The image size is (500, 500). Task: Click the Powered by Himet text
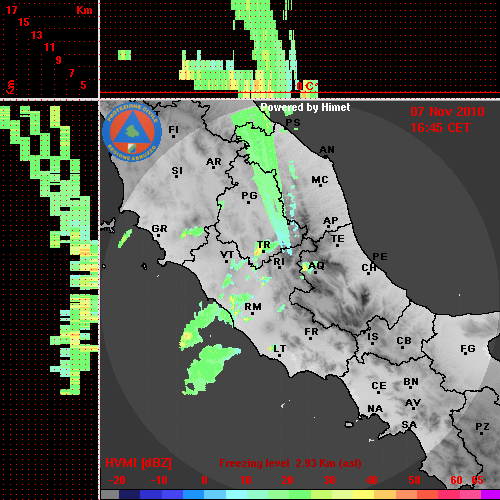click(305, 107)
